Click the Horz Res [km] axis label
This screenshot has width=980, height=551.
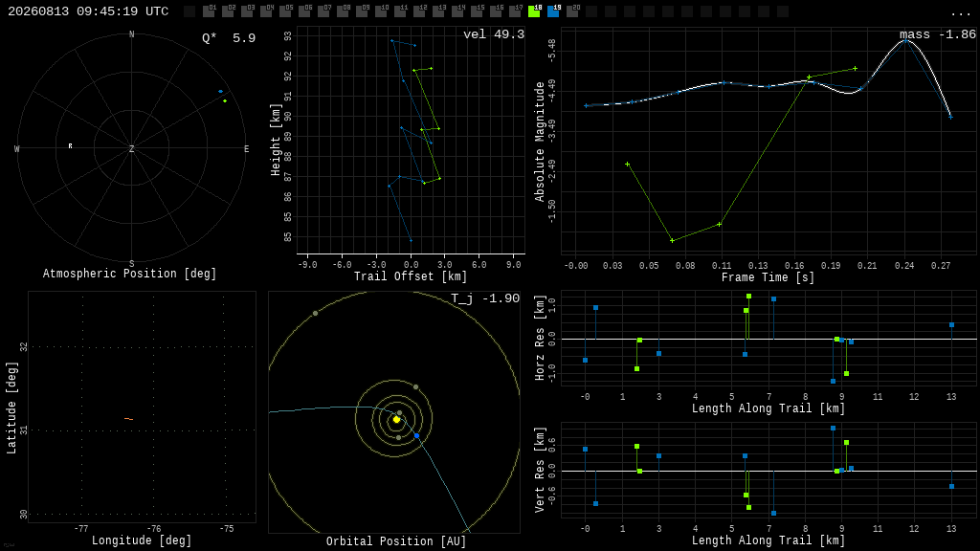540,338
